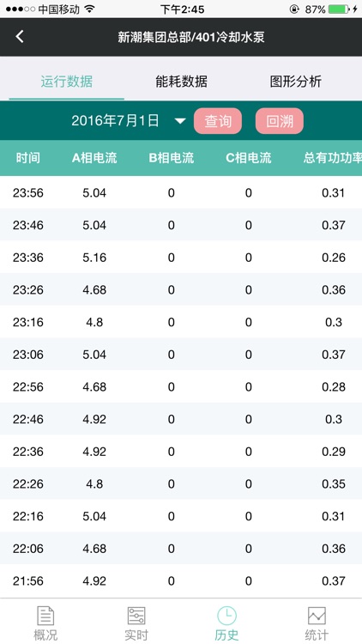Select the 总有功功率 column header

(x=333, y=158)
